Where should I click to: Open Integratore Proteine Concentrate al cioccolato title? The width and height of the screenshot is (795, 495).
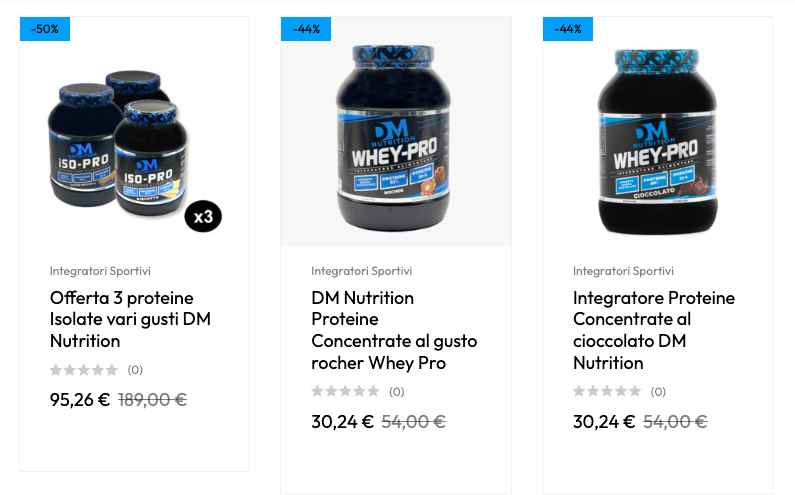654,330
